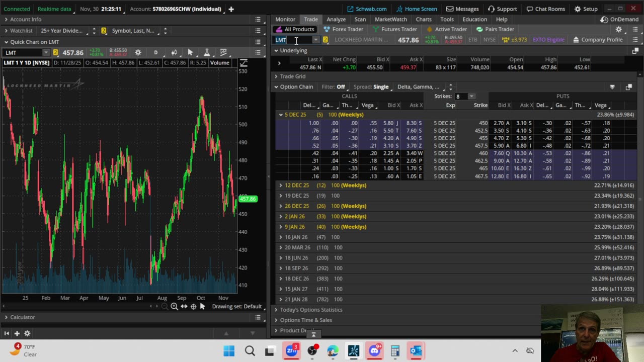
Task: Detach the Option Chain window icon
Action: pos(628,87)
